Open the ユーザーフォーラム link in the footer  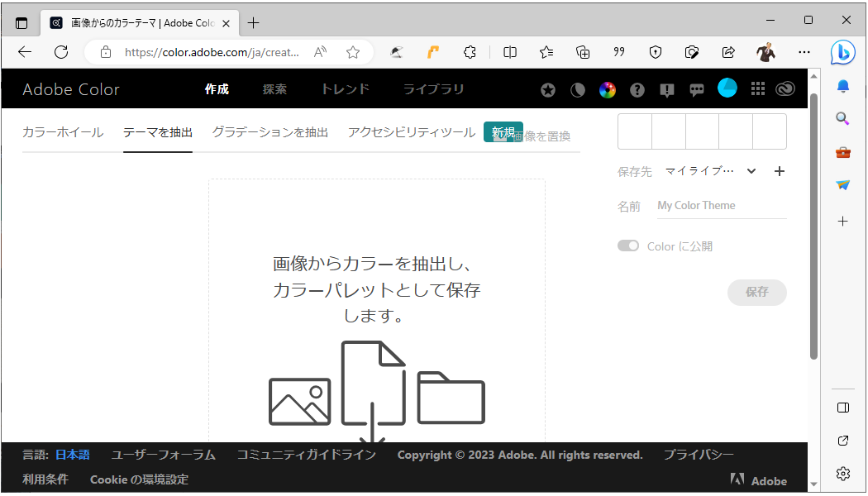[162, 454]
